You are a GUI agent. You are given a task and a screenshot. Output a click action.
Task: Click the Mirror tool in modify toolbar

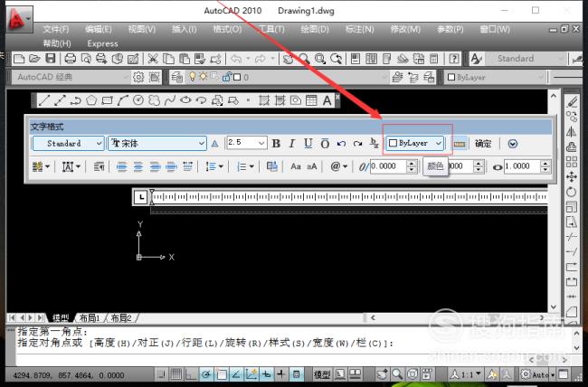(x=572, y=132)
